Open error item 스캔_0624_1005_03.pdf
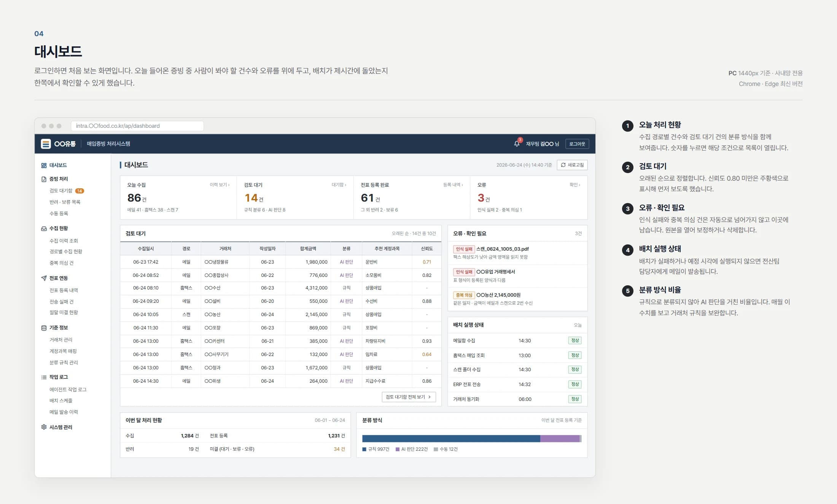The width and height of the screenshot is (837, 504). 517,253
